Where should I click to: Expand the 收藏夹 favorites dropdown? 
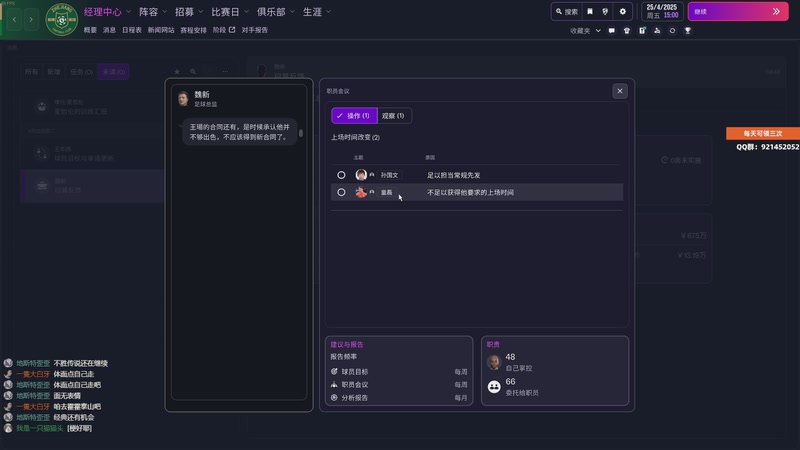pyautogui.click(x=598, y=31)
